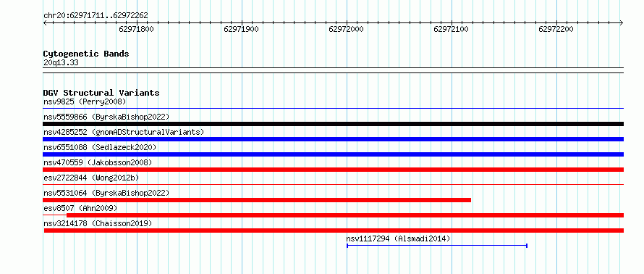Click nsv5559866 (ByrskaBishop2022) label
This screenshot has height=274, width=644.
[106, 117]
